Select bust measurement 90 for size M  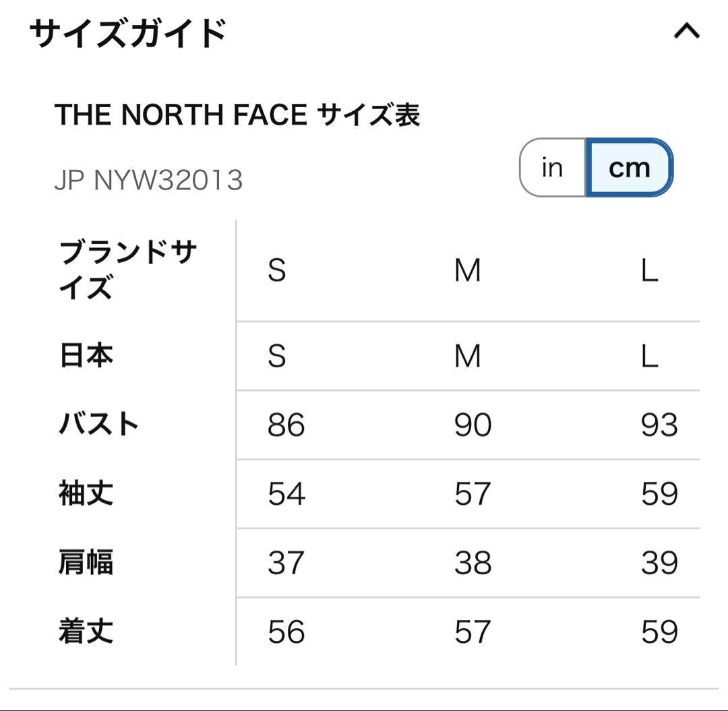[x=473, y=425]
